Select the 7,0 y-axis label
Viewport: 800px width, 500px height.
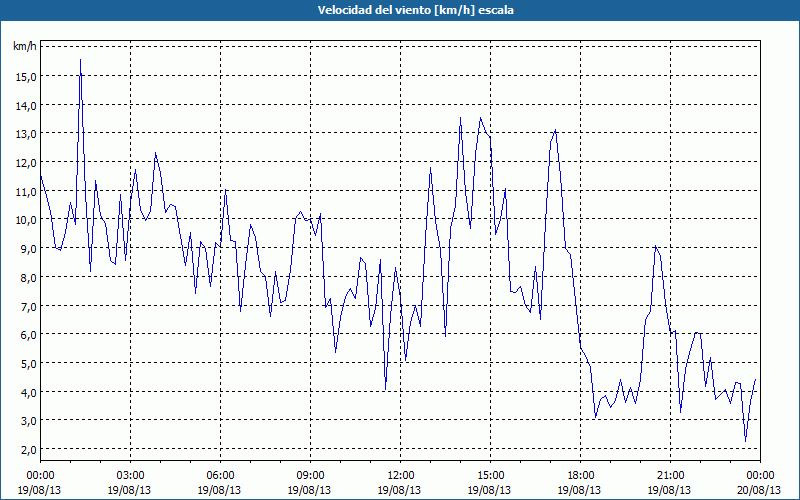pos(29,307)
